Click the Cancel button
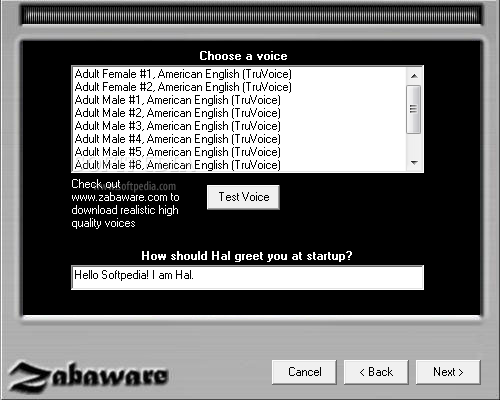The width and height of the screenshot is (500, 400). tap(304, 372)
